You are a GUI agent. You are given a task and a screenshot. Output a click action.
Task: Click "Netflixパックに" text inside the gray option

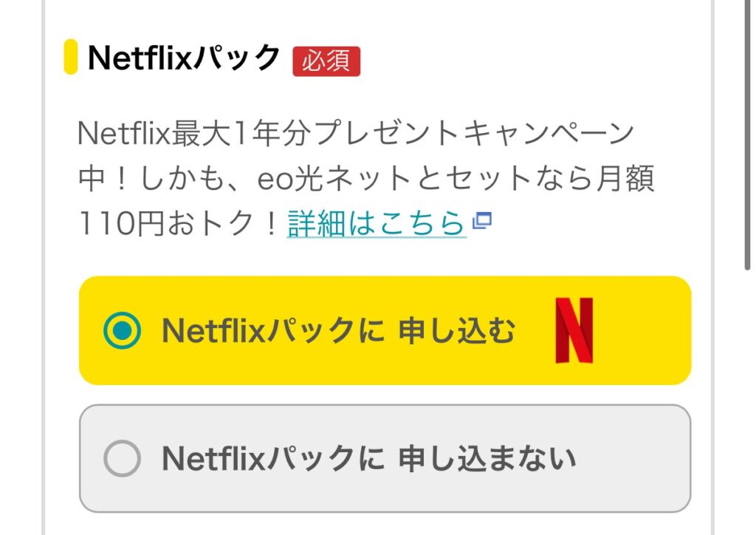pyautogui.click(x=272, y=459)
